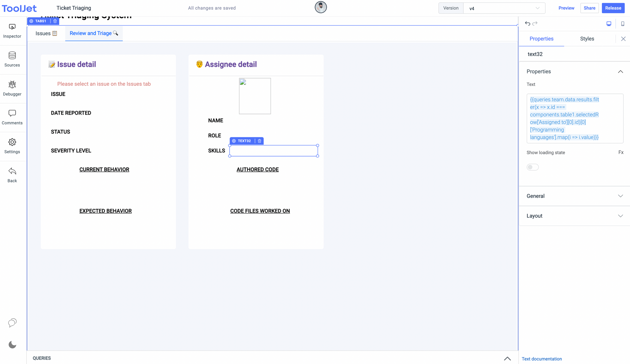Open the Version v4 dropdown
The width and height of the screenshot is (630, 364).
[504, 8]
